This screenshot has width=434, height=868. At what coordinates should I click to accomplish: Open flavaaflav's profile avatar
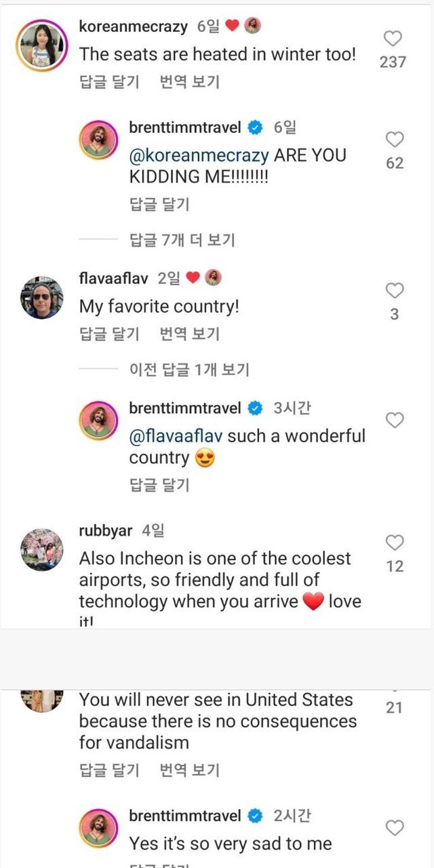(42, 297)
